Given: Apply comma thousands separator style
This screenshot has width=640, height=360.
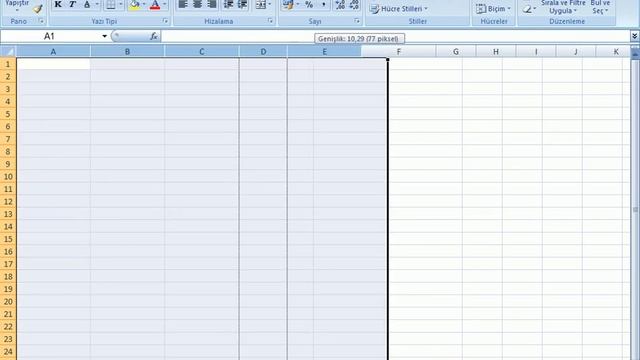Looking at the screenshot, I should coord(324,4).
